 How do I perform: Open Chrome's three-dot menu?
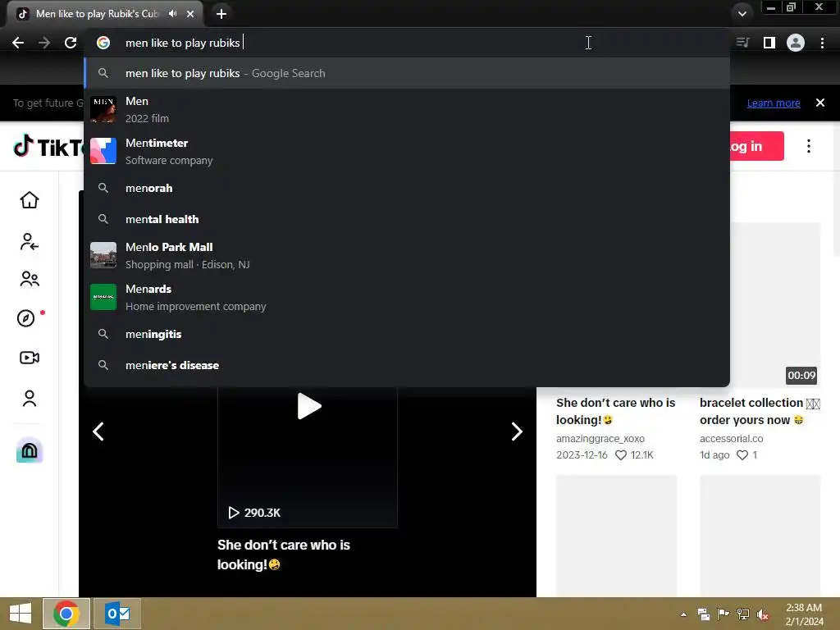(822, 43)
